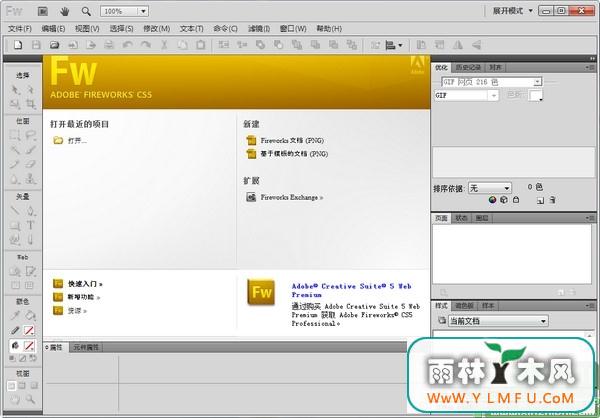Select the Pencil tool
600x418 pixels.
[x=15, y=164]
